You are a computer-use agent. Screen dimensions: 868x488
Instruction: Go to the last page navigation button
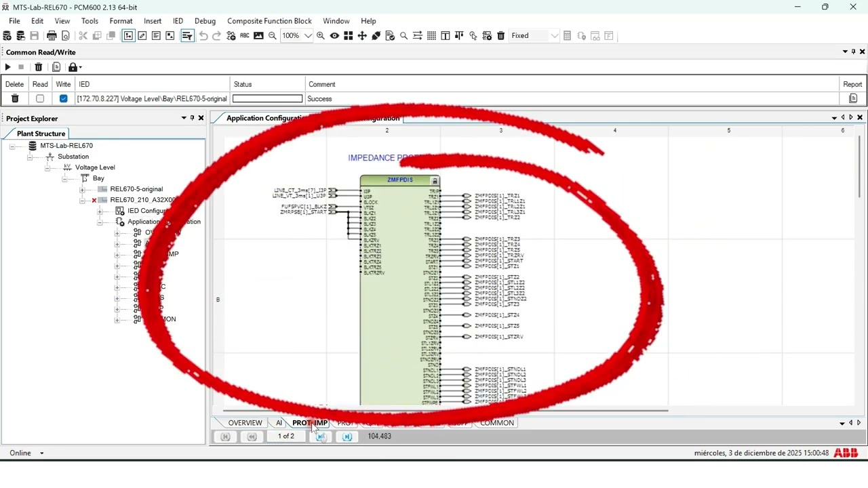click(347, 437)
